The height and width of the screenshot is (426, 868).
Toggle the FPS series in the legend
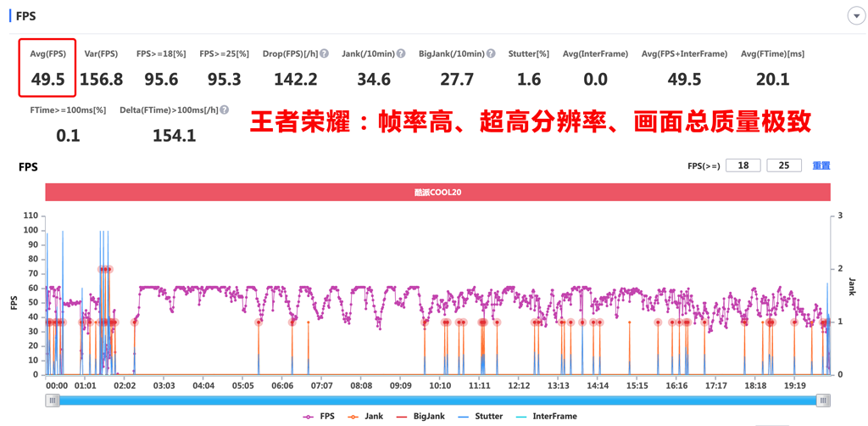tap(319, 416)
